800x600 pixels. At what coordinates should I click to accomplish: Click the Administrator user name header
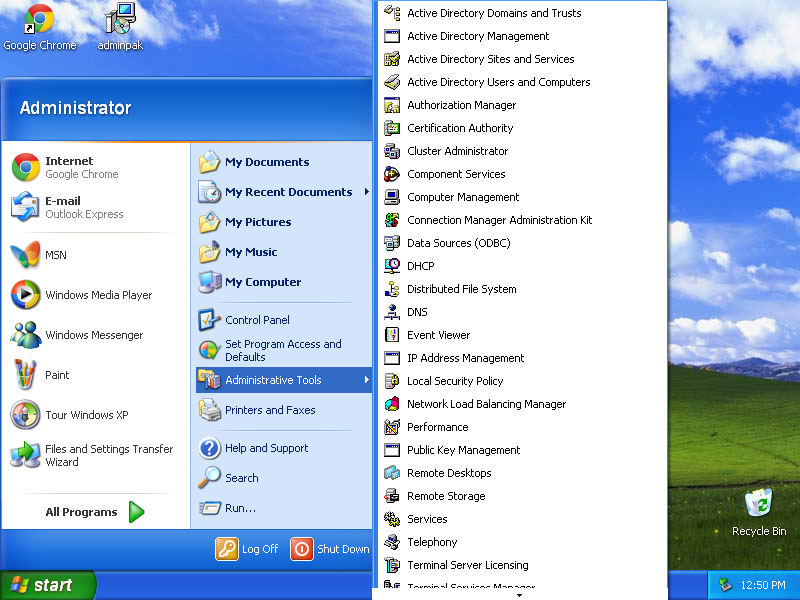point(76,108)
